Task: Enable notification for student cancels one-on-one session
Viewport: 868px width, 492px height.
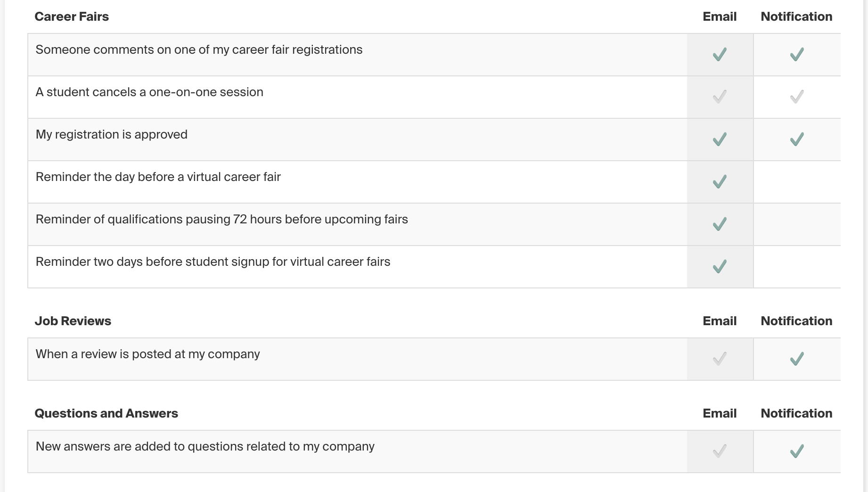Action: [x=797, y=97]
